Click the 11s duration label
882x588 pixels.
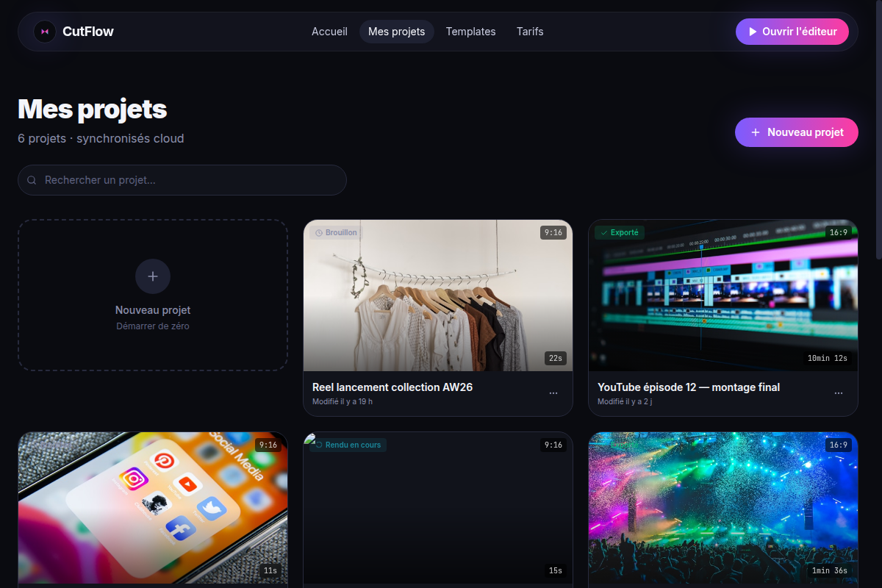tap(270, 571)
